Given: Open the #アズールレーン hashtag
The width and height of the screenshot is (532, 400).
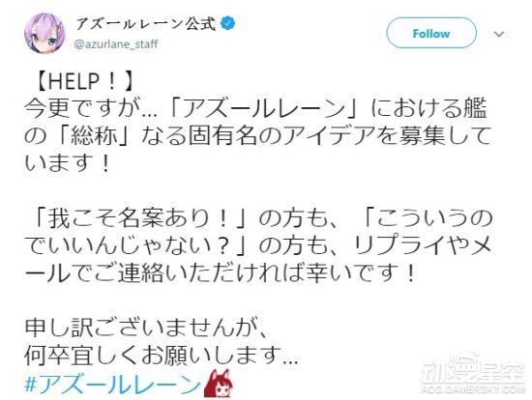Looking at the screenshot, I should [x=113, y=385].
